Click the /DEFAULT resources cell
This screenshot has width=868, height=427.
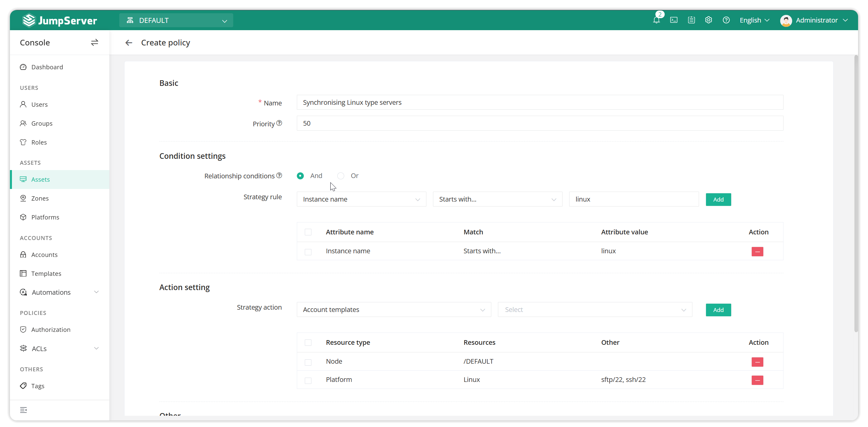478,362
